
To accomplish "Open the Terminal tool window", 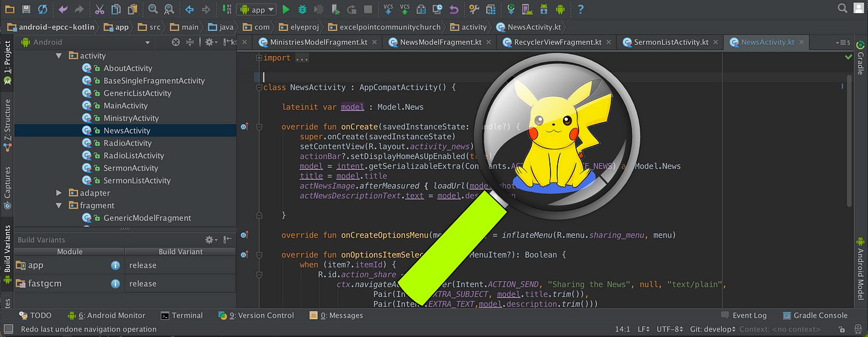I will 182,315.
